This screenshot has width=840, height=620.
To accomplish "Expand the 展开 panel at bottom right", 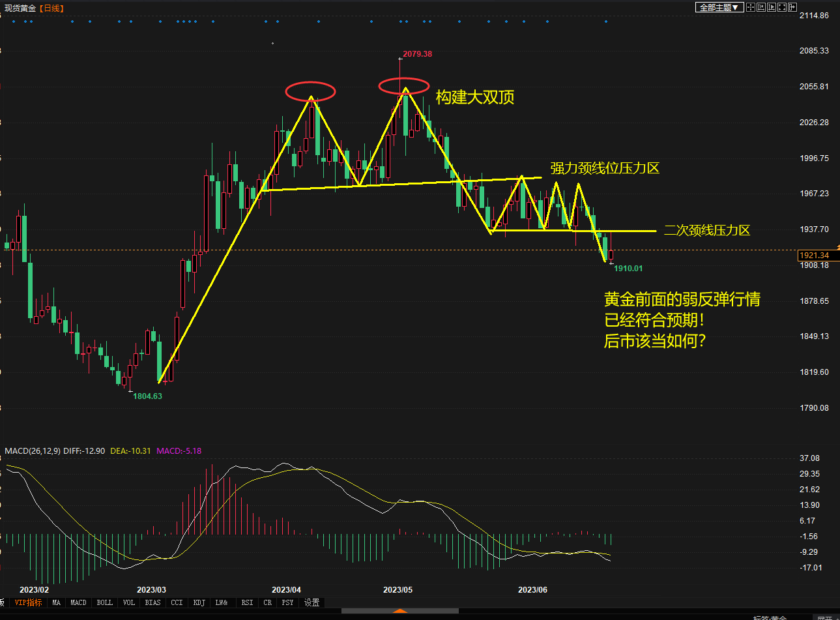I will pos(824,617).
